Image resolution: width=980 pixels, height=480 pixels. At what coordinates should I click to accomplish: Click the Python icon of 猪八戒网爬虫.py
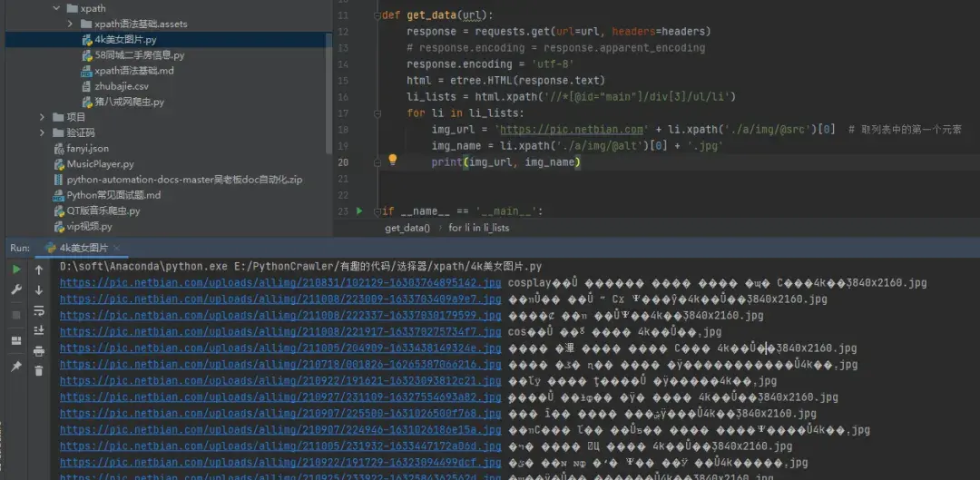pos(87,102)
